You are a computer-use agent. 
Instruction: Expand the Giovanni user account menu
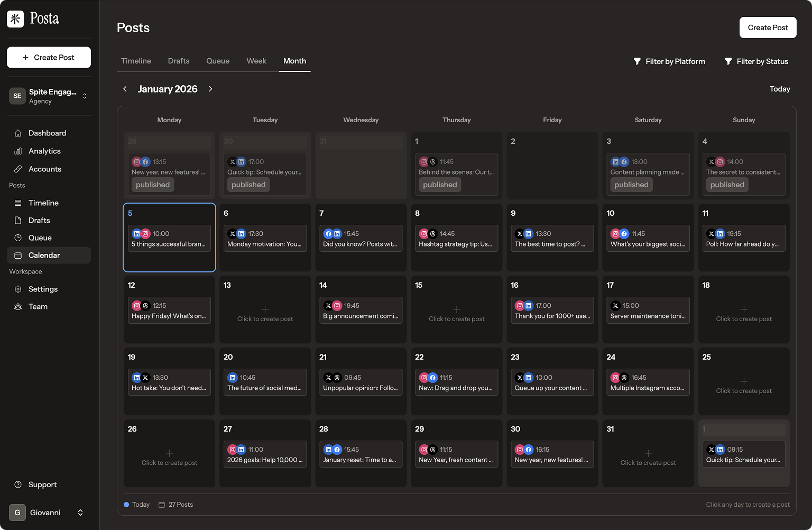[80, 513]
